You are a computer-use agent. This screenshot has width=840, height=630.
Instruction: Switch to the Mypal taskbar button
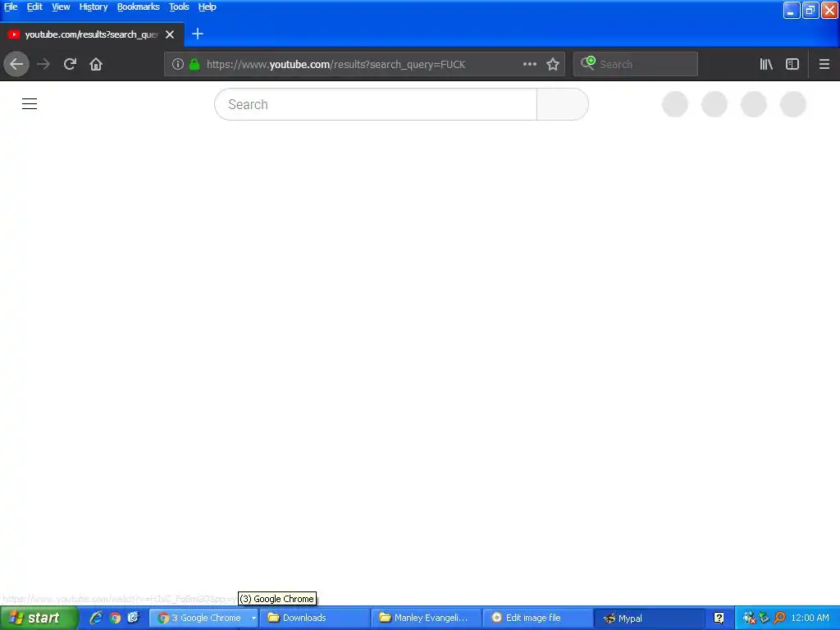pyautogui.click(x=650, y=619)
